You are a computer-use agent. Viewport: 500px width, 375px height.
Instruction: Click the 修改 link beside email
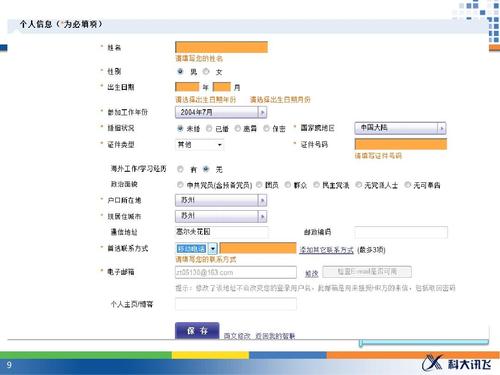[x=312, y=274]
